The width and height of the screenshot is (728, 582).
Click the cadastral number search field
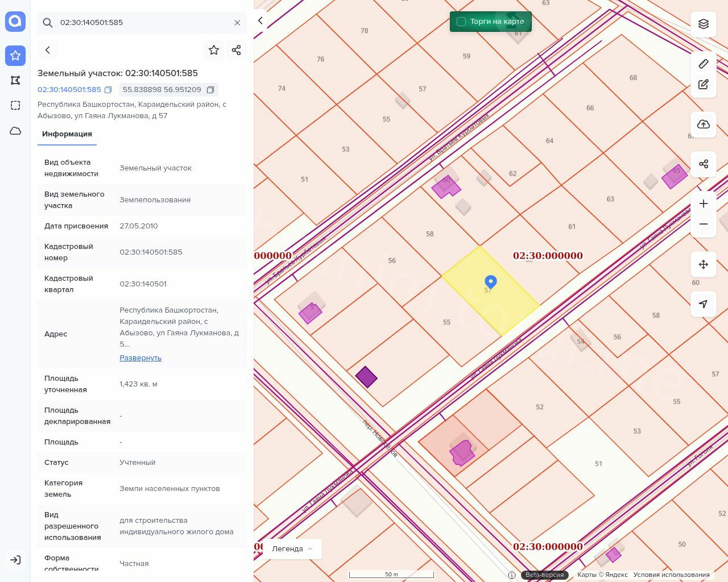142,23
